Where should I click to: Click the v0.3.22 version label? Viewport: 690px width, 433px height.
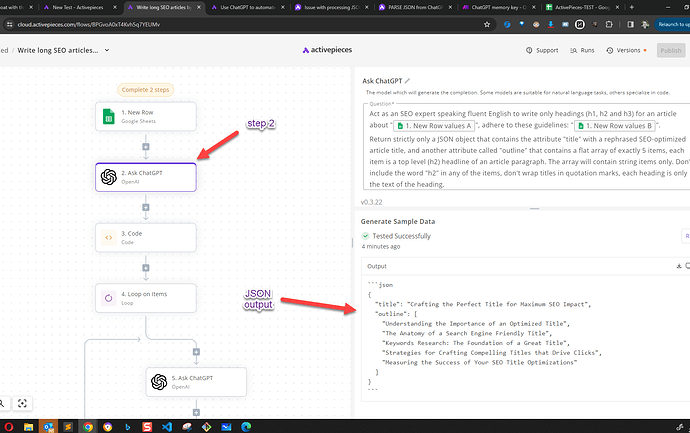pyautogui.click(x=371, y=202)
